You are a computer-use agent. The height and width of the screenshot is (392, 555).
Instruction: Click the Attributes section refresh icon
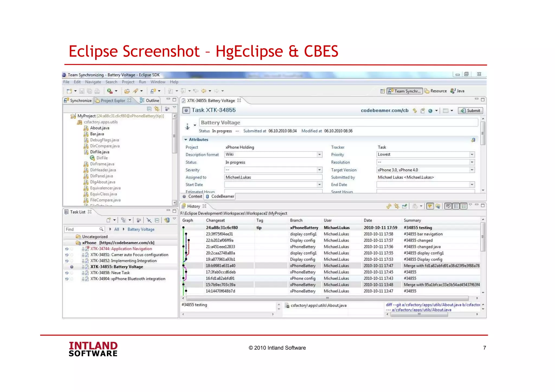click(x=473, y=140)
